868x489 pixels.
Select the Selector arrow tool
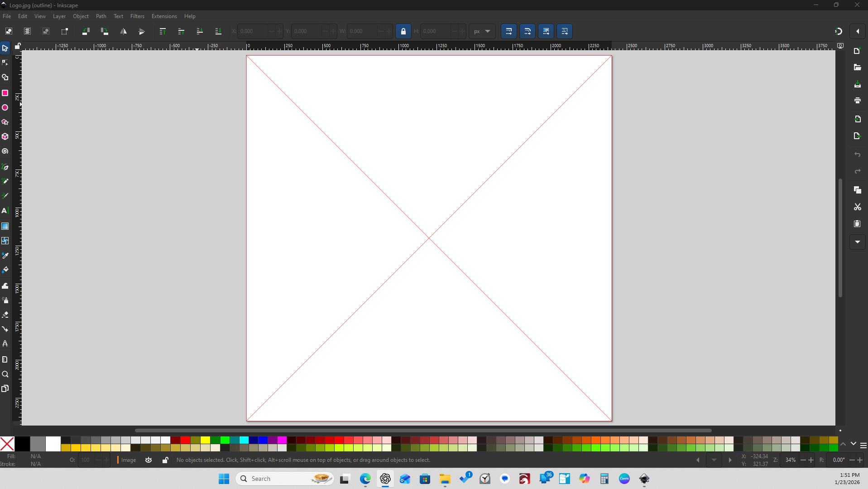[5, 48]
